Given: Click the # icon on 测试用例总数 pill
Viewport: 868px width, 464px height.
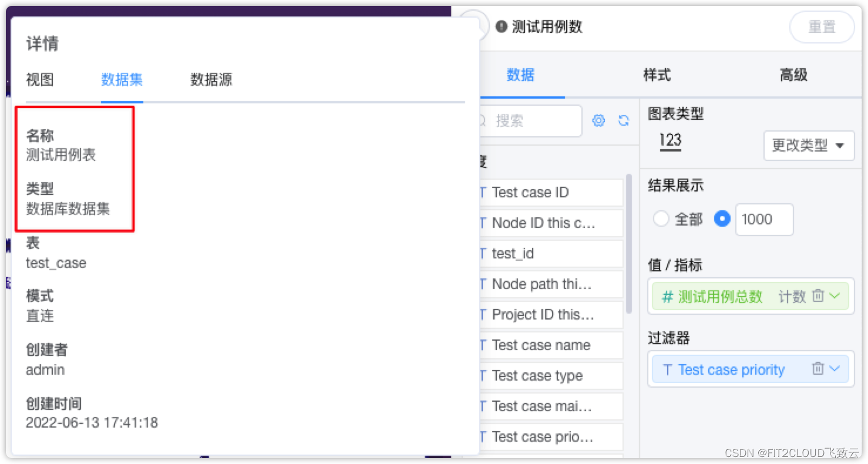Looking at the screenshot, I should [667, 297].
